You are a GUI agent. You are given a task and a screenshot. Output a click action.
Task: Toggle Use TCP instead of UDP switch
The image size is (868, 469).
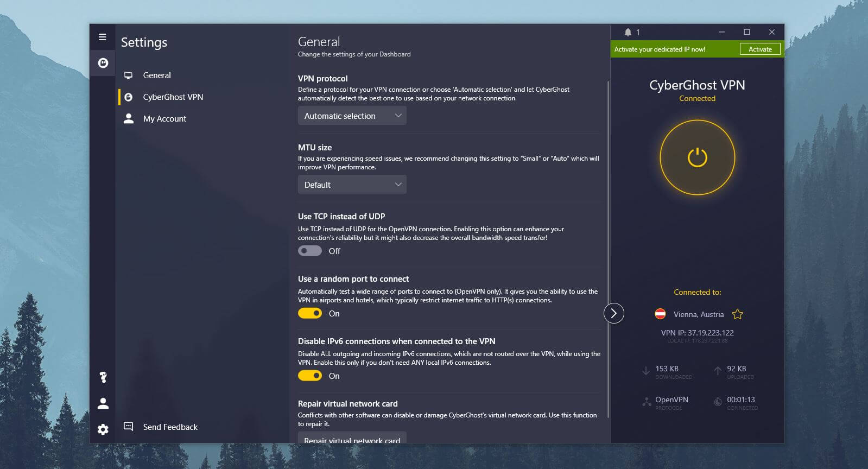coord(310,251)
